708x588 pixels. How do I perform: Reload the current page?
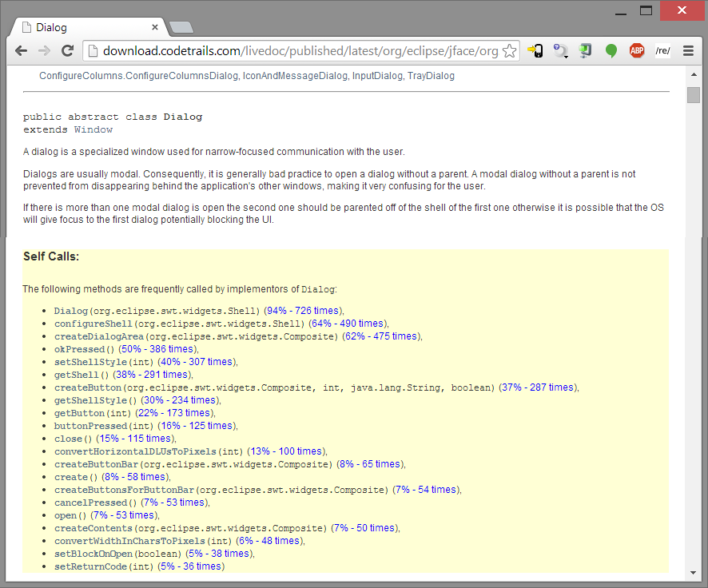[67, 51]
